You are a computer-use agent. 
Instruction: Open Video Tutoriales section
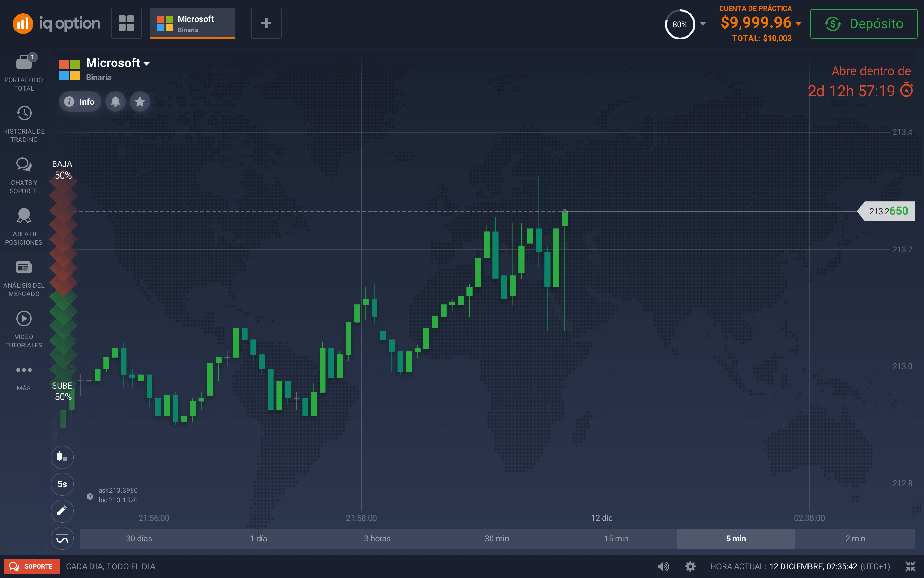tap(24, 330)
